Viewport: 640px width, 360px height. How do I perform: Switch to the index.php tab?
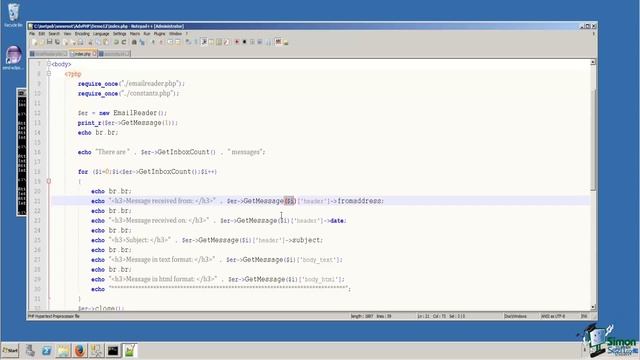(x=83, y=53)
